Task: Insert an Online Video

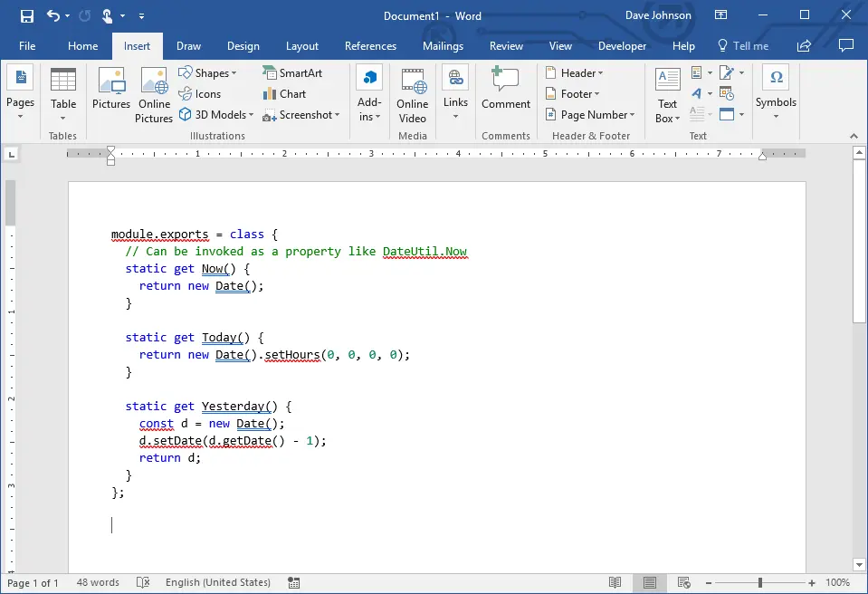Action: coord(413,95)
